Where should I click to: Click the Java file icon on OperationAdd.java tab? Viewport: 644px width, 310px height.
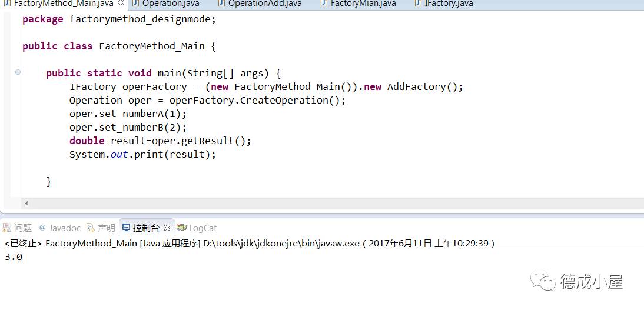tap(222, 4)
